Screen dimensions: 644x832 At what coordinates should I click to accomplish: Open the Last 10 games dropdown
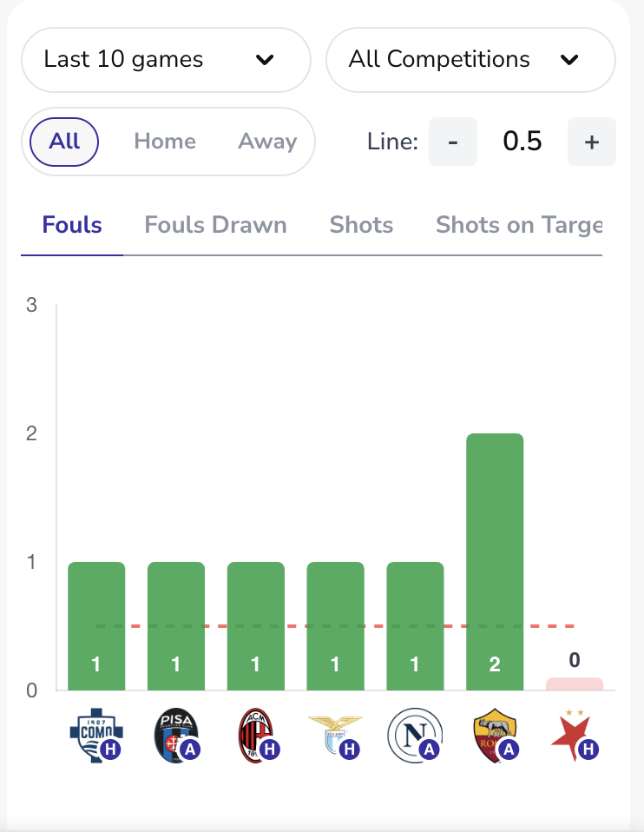pyautogui.click(x=166, y=60)
